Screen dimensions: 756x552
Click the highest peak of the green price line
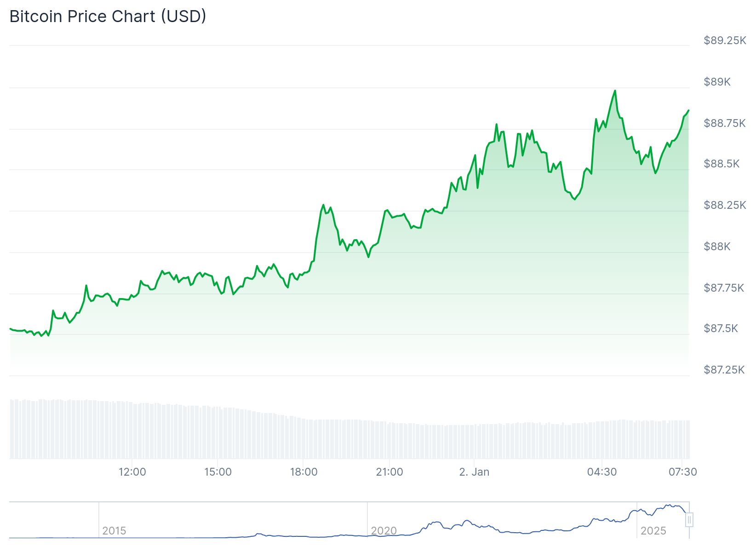click(615, 91)
